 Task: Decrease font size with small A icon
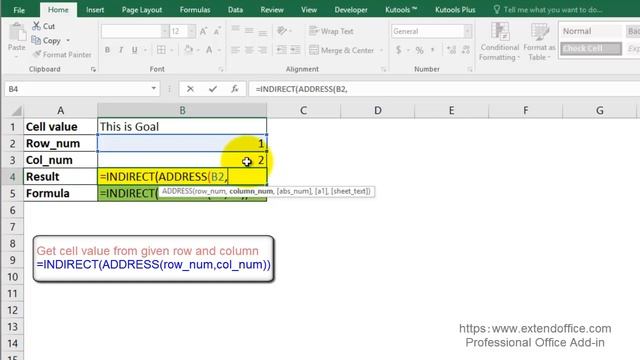coord(217,31)
